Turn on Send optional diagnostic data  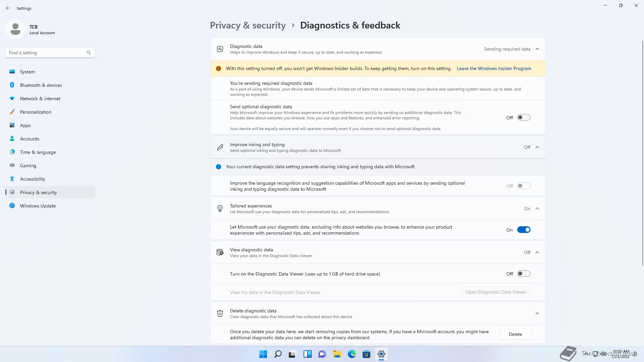524,117
